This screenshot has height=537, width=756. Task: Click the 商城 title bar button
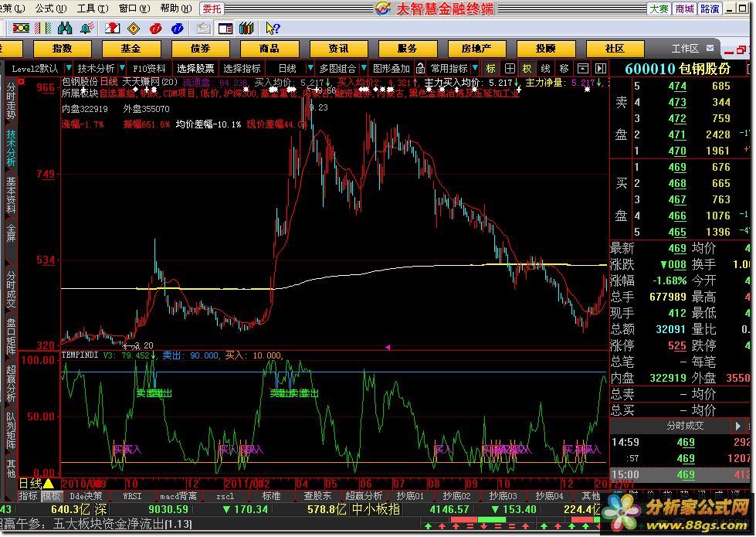pyautogui.click(x=684, y=8)
